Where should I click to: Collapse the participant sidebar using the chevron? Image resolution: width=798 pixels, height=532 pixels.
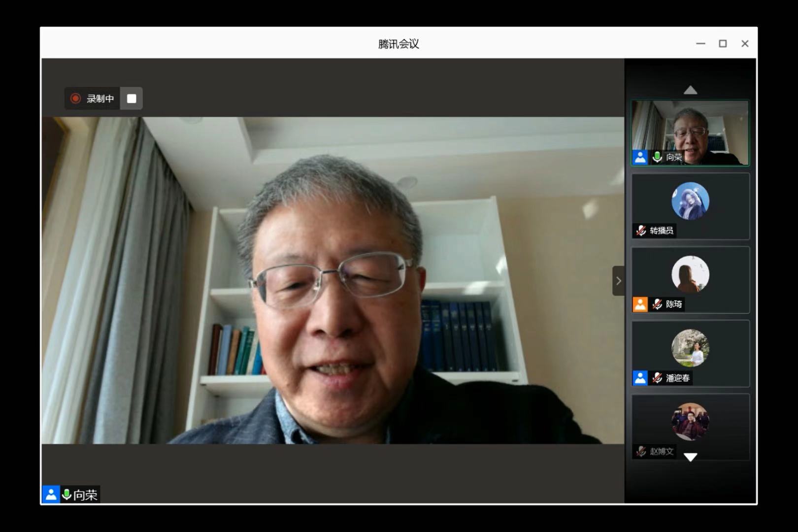(618, 281)
